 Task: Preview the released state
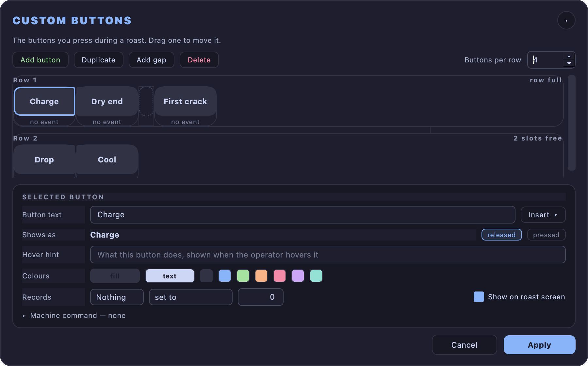coord(501,235)
